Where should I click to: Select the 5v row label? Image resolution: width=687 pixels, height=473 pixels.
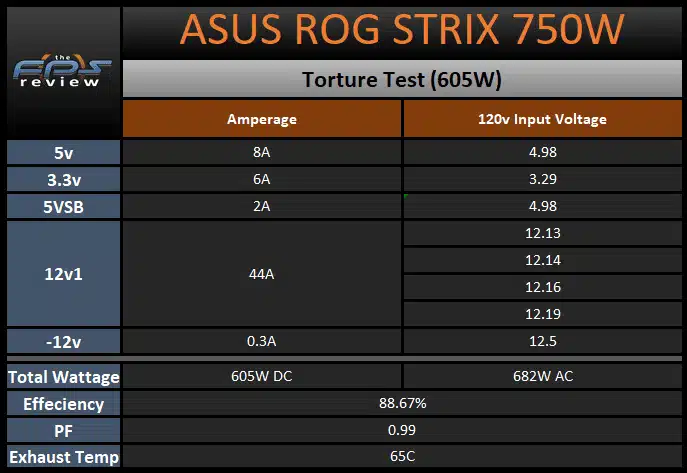(64, 153)
